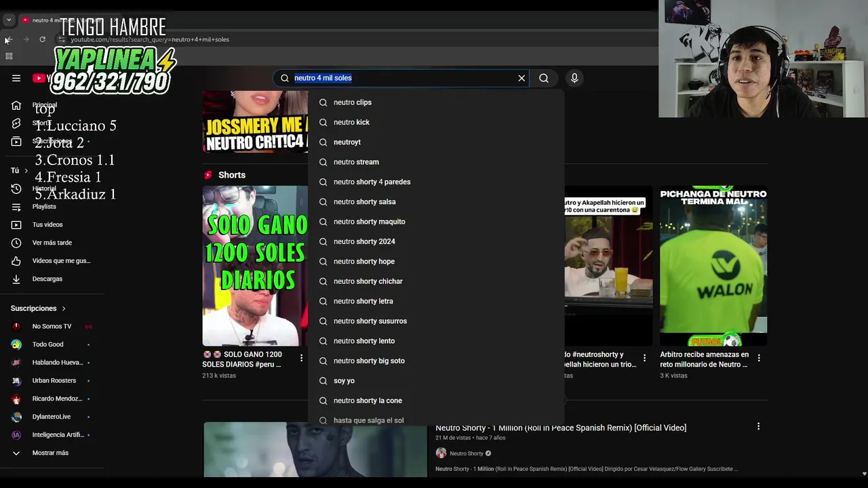Open the No Somos TV channel
868x488 pixels.
52,326
